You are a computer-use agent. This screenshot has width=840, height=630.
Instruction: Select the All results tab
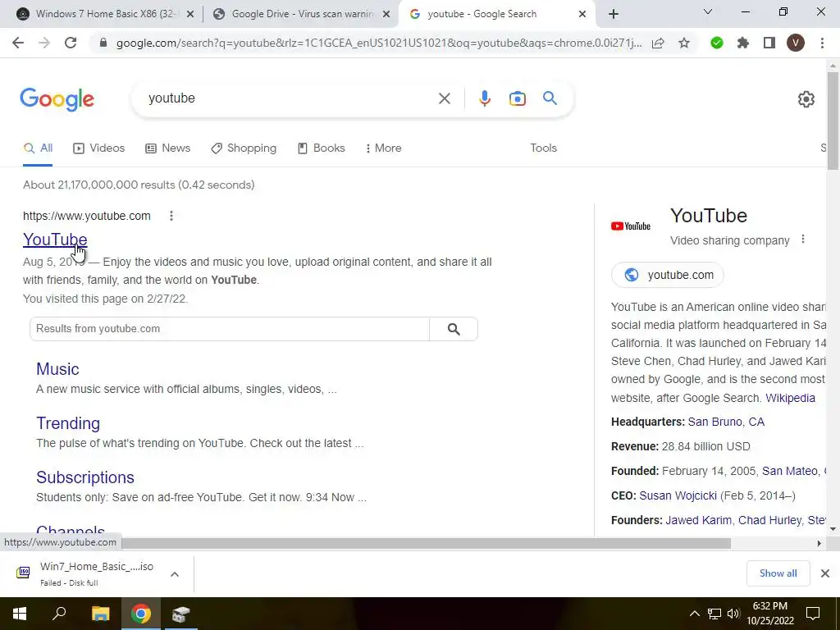[x=38, y=148]
